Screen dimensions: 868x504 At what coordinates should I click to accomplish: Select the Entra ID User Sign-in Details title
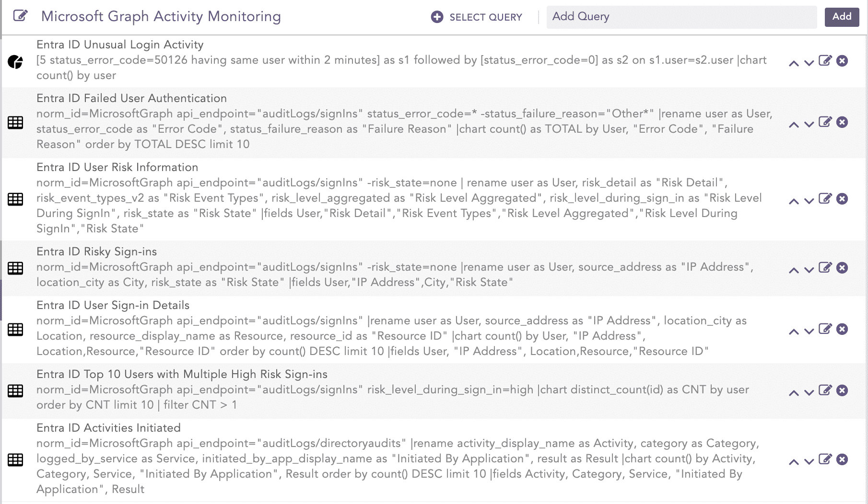point(113,305)
